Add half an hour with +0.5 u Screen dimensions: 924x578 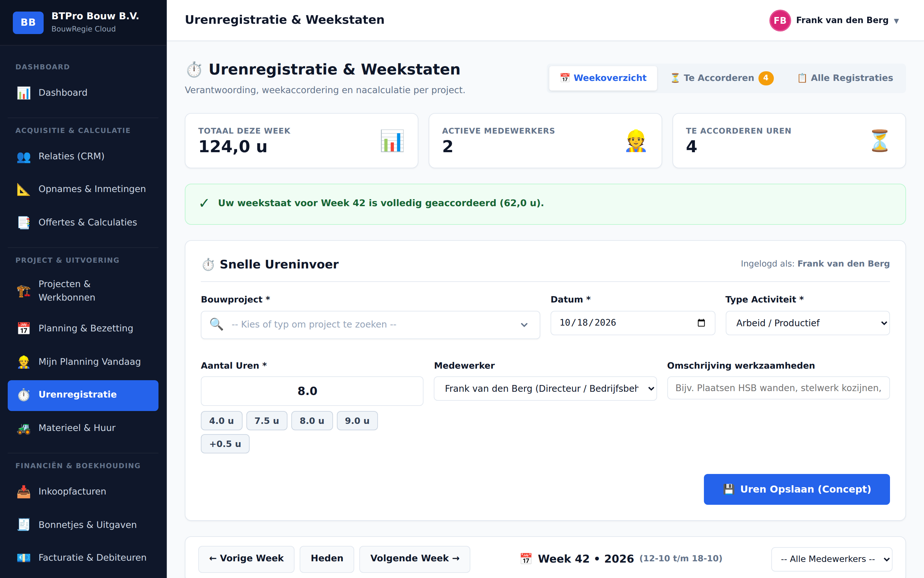click(x=225, y=444)
